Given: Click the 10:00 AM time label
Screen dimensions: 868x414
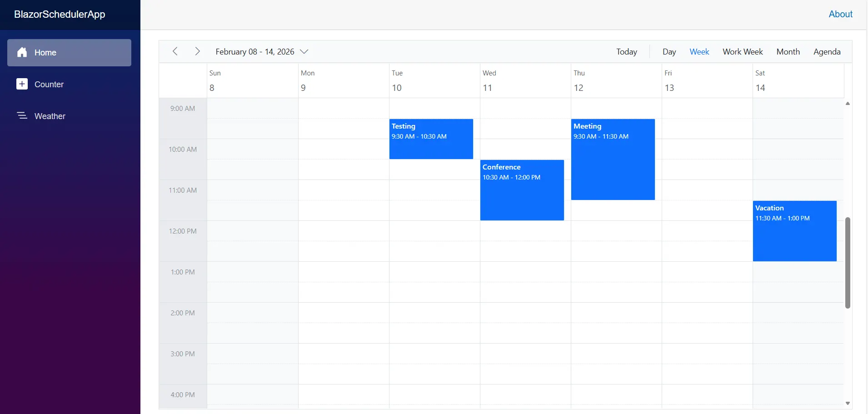Looking at the screenshot, I should [183, 150].
